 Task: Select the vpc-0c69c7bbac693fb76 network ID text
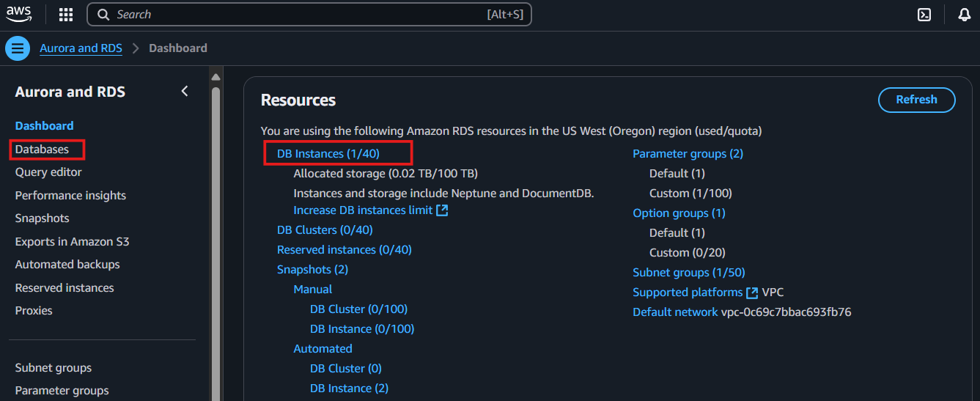click(786, 312)
